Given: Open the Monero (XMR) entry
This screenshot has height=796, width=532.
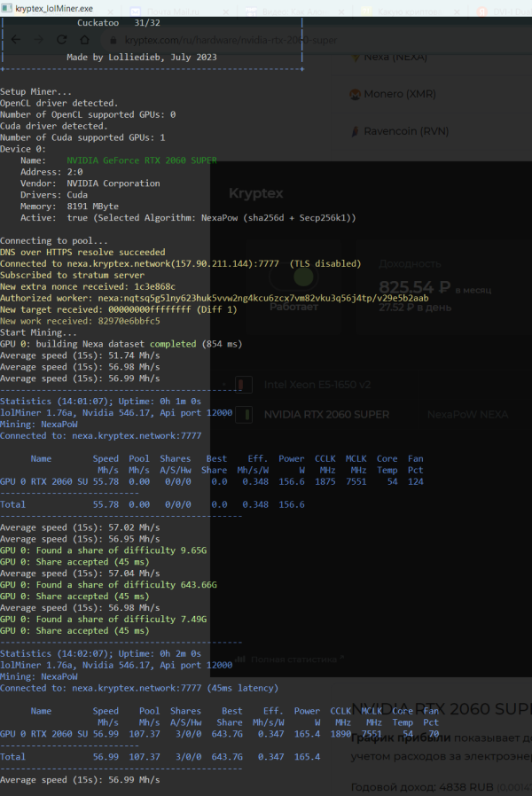Looking at the screenshot, I should 400,94.
